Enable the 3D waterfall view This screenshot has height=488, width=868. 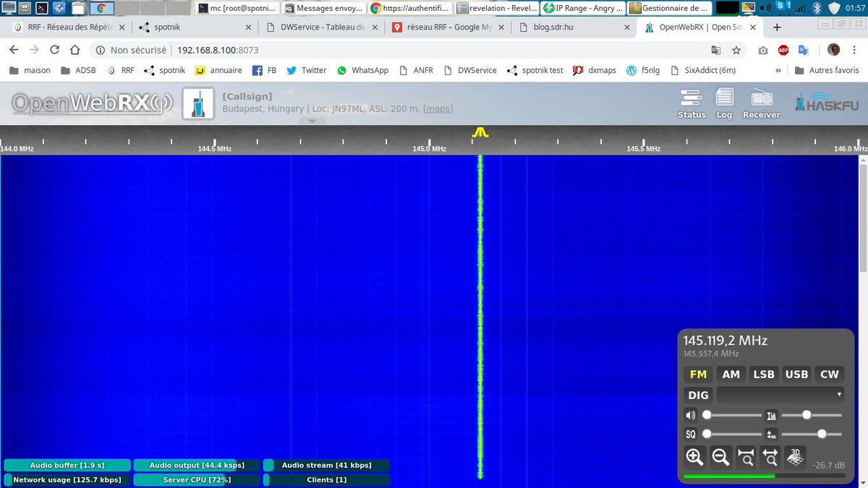point(794,457)
